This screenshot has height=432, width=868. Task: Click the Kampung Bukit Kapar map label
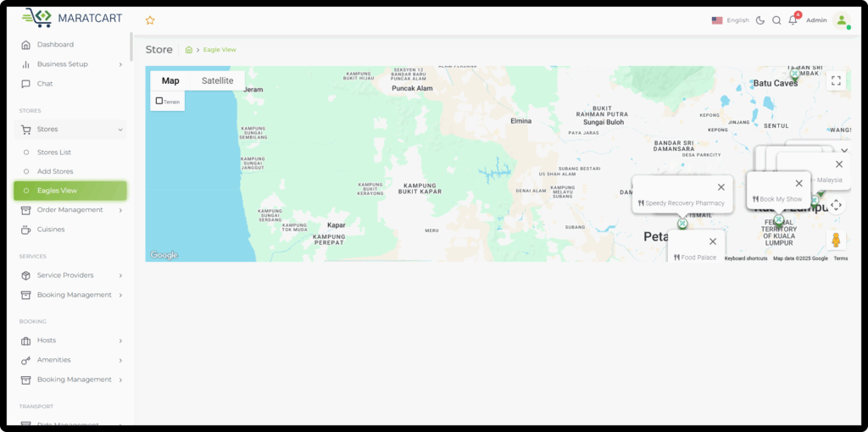click(420, 189)
